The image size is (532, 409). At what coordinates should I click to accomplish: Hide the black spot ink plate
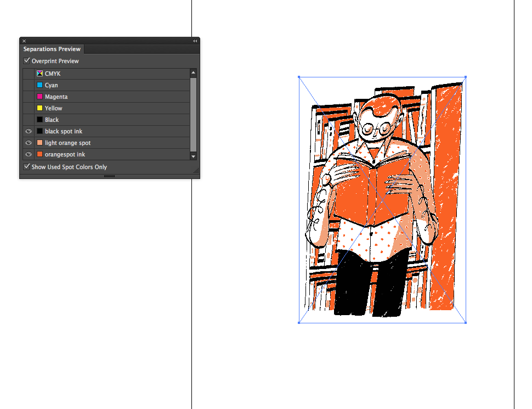[28, 131]
